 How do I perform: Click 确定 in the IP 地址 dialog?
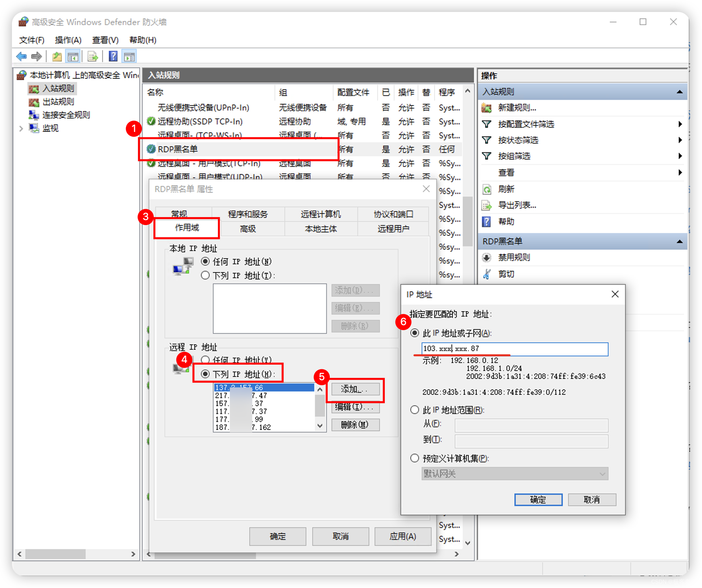pyautogui.click(x=538, y=500)
